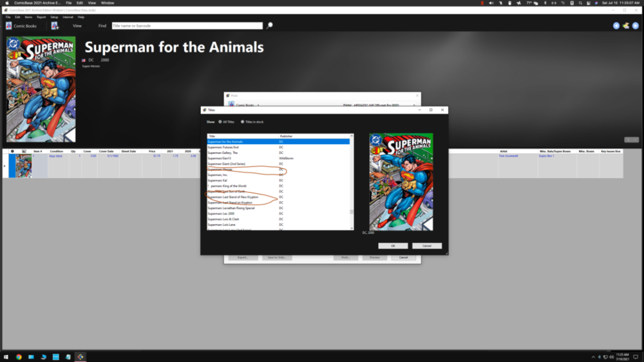Select Superman: Lex 2000 in the list
Screen dimensions: 644x362
[278, 214]
